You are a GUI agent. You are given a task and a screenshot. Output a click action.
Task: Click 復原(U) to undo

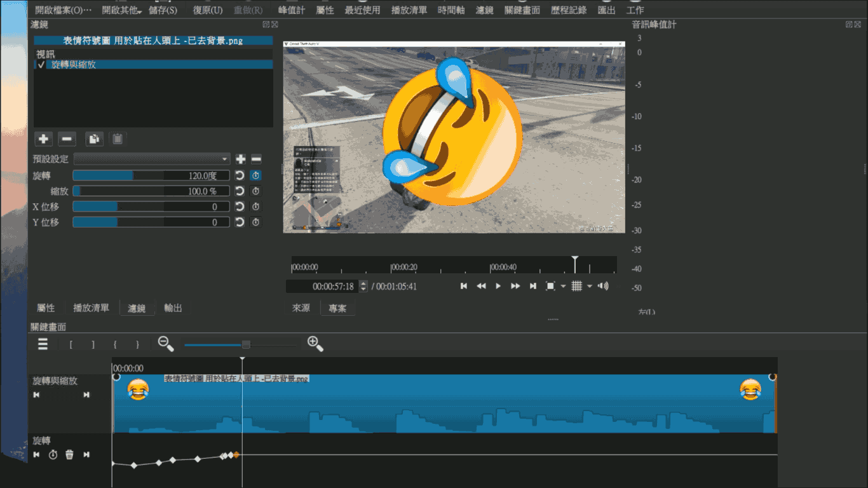click(208, 10)
